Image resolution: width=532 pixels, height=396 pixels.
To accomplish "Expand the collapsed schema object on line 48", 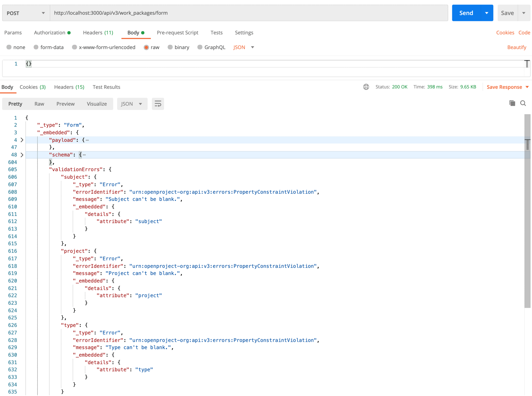I will [x=22, y=155].
